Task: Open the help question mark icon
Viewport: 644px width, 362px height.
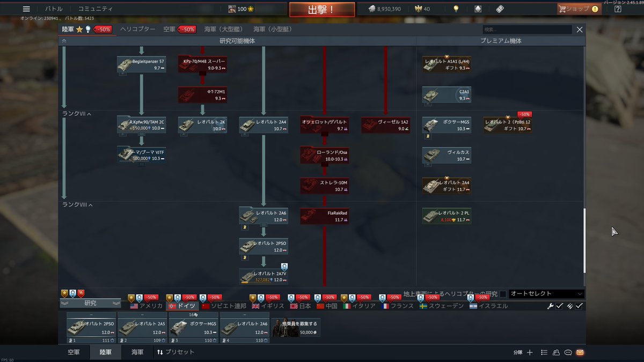Action: pos(618,9)
